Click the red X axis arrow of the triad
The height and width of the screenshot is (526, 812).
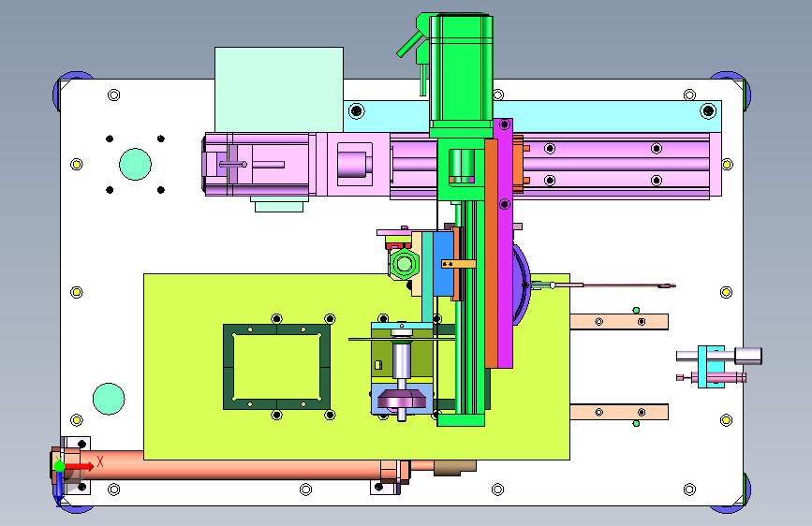point(80,466)
